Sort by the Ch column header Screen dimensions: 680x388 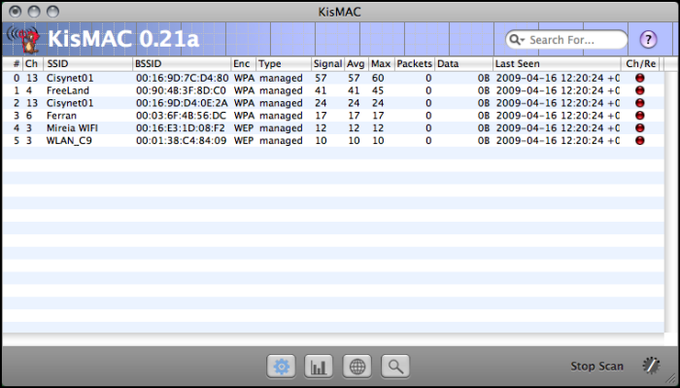pyautogui.click(x=33, y=64)
